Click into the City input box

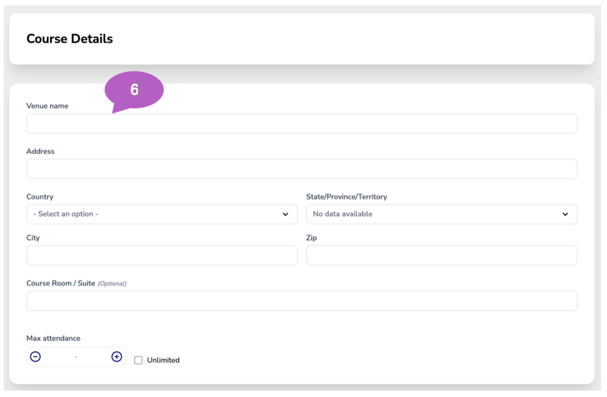pyautogui.click(x=162, y=255)
